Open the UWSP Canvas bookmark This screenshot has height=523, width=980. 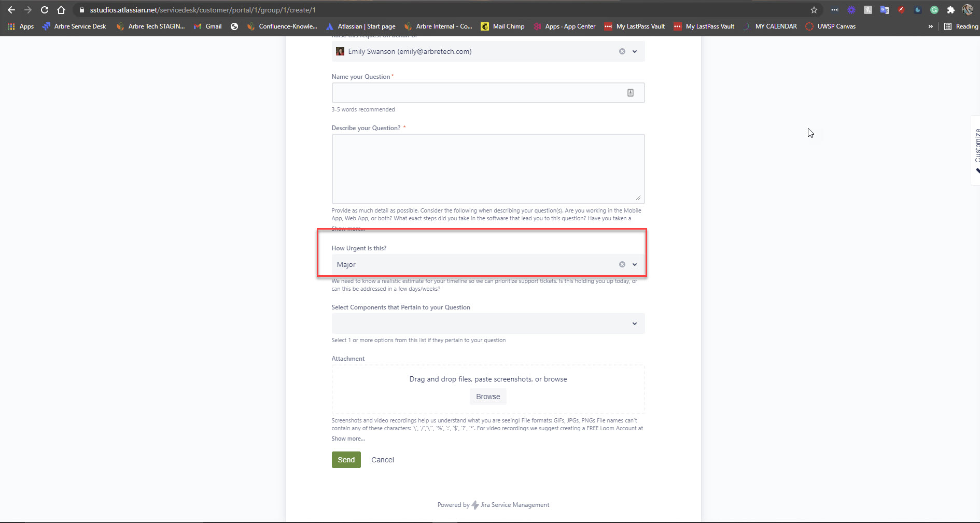(x=831, y=26)
